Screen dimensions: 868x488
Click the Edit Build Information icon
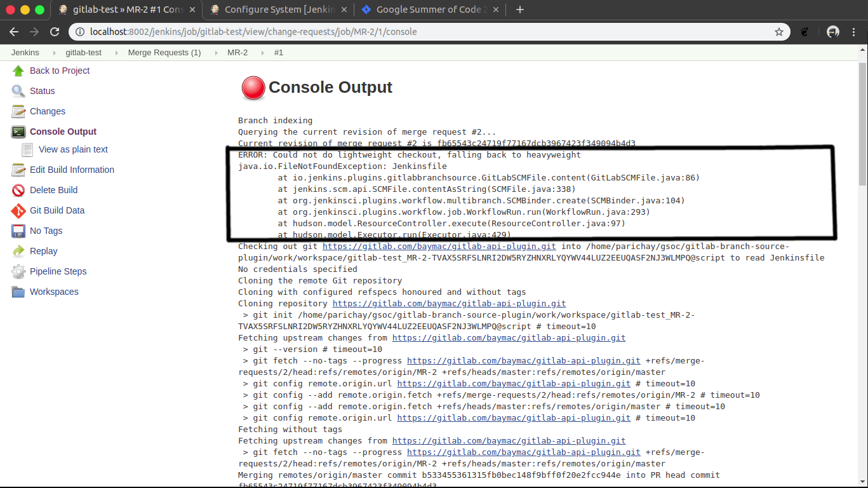click(18, 170)
